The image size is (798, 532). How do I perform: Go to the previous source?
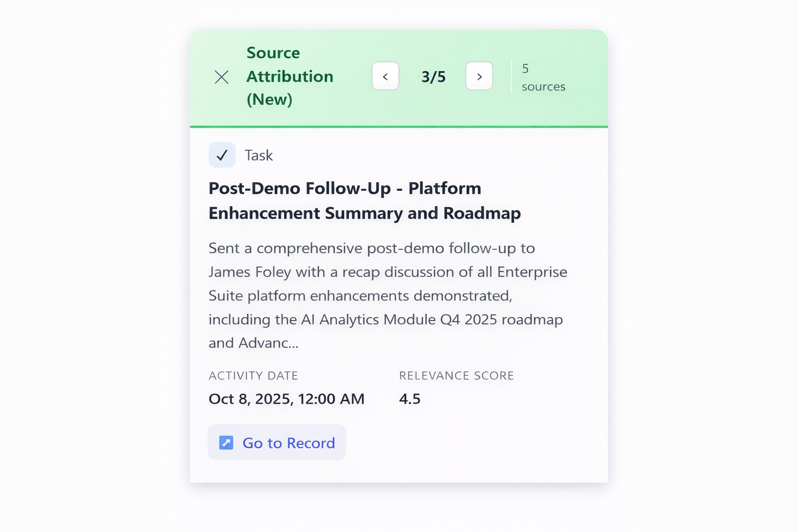pos(385,76)
